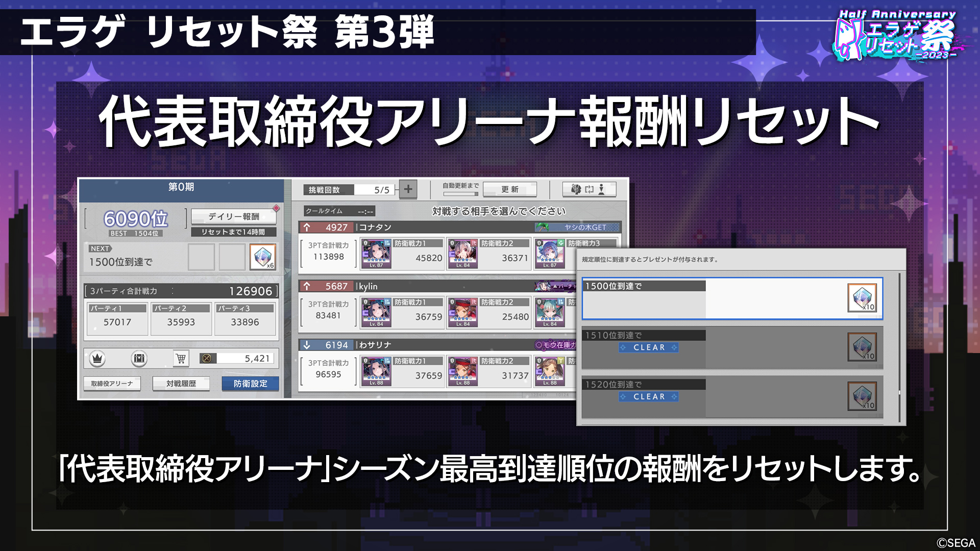Screen dimensions: 980x551
Task: Open 防衛設定 defense settings
Action: click(x=250, y=384)
